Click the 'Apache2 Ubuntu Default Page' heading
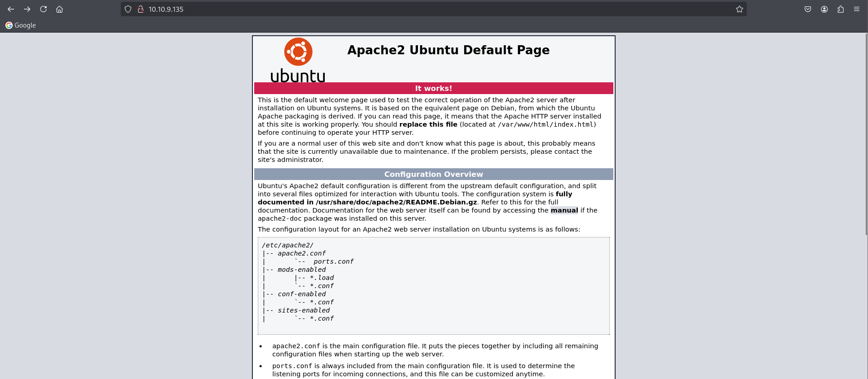 click(448, 50)
